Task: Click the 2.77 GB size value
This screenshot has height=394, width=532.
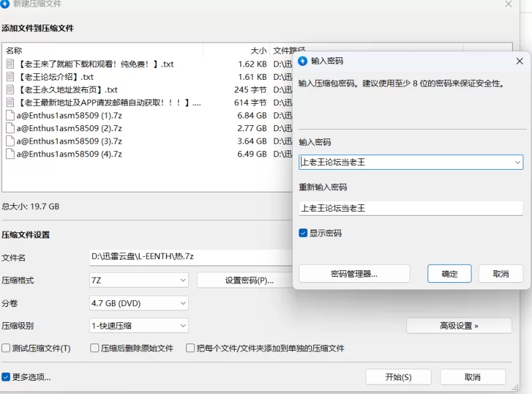Action: [252, 128]
